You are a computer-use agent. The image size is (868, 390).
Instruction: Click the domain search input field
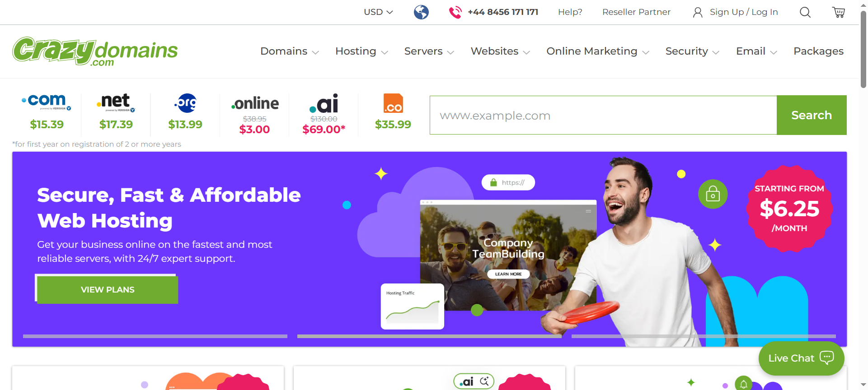[603, 115]
